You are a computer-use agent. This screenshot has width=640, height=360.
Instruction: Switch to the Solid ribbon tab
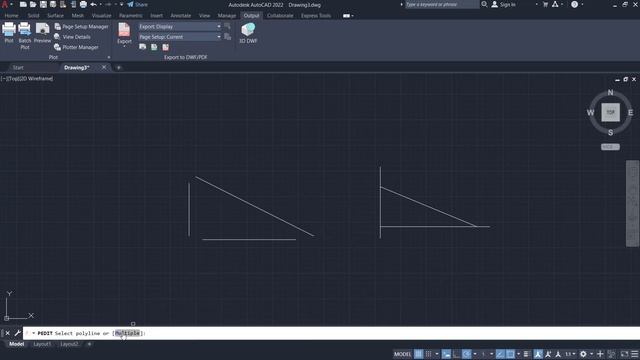tap(33, 16)
